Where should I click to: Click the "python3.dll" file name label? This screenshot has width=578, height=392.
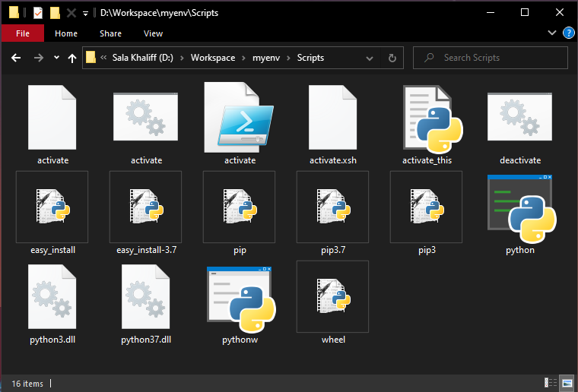(x=52, y=340)
